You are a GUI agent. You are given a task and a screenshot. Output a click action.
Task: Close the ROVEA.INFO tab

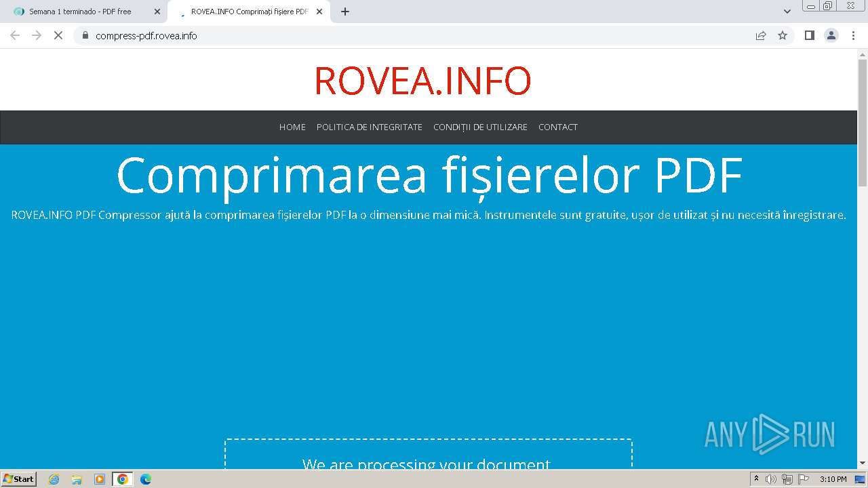tap(319, 12)
